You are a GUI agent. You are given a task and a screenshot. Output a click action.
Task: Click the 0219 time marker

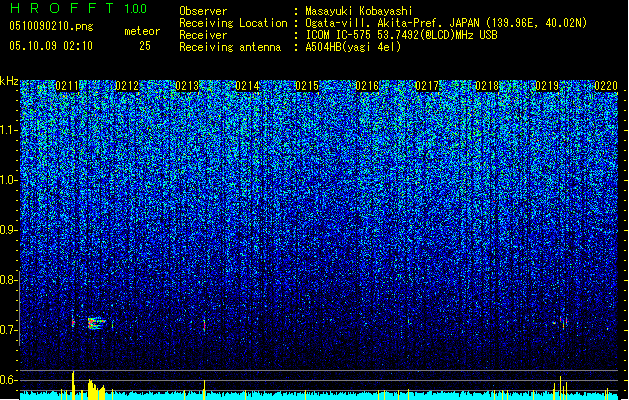click(547, 86)
